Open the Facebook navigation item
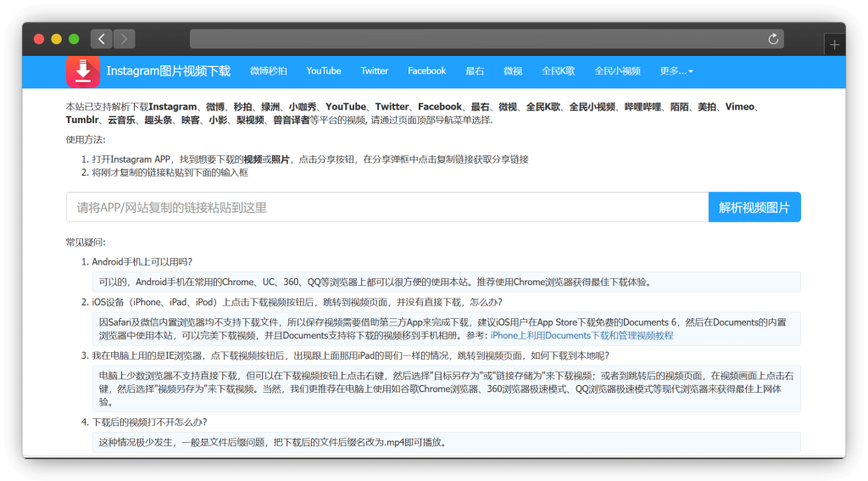The image size is (868, 481). (x=427, y=71)
